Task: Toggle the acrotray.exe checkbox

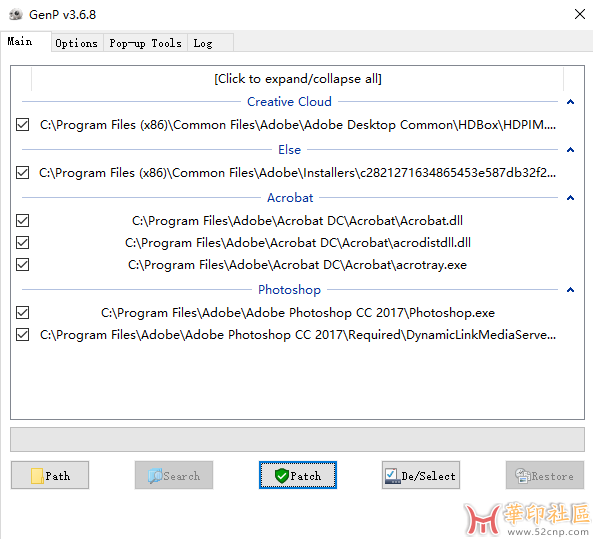Action: 23,264
